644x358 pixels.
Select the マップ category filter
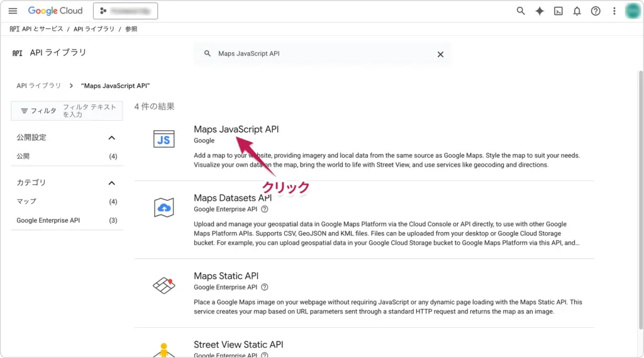[67, 201]
